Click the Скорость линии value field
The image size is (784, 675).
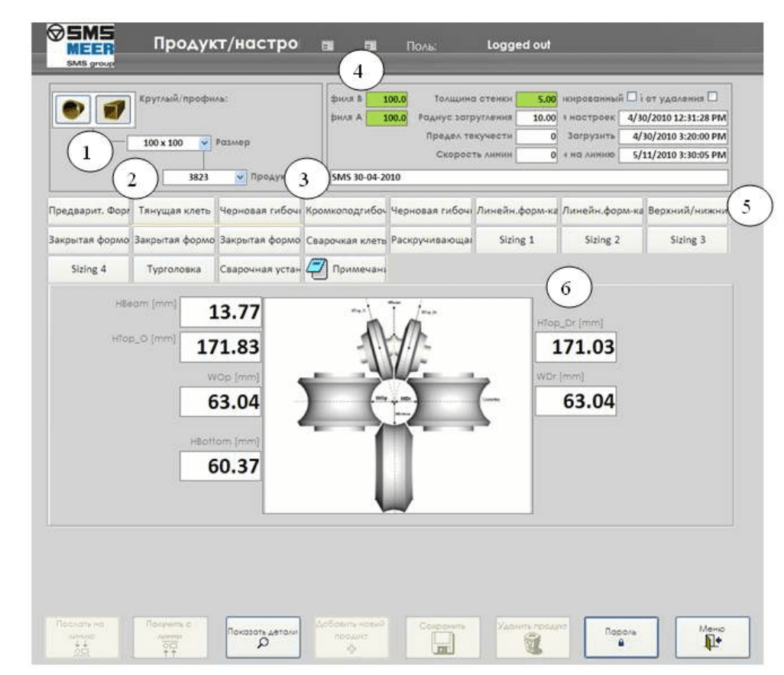point(536,155)
